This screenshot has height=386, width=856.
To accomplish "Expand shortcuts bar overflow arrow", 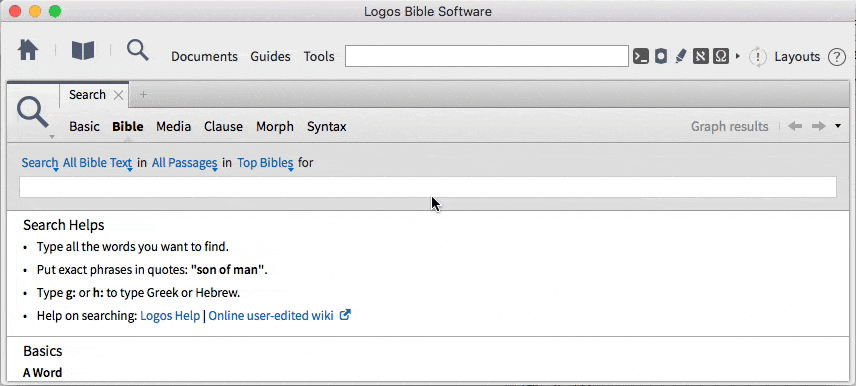I will pos(738,56).
